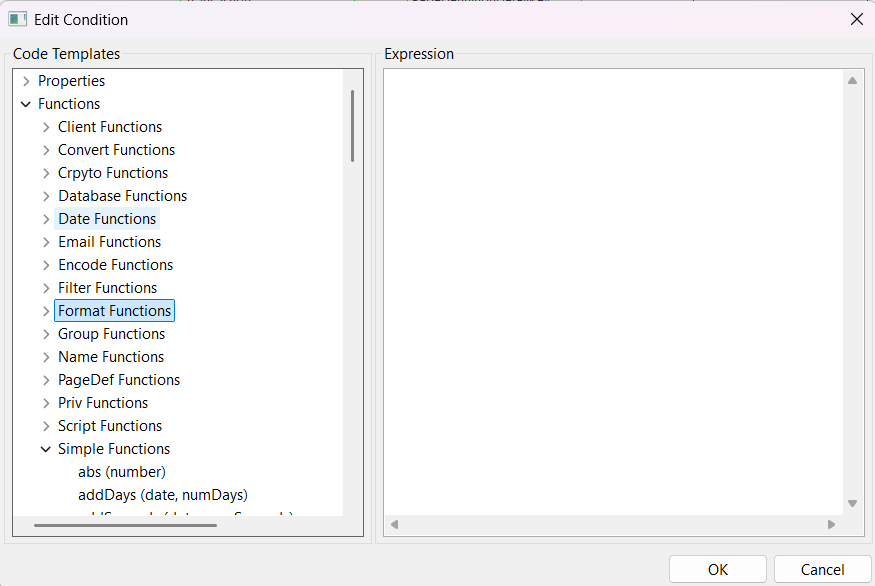Click the Expression scroll down arrow
The height and width of the screenshot is (586, 875).
(x=852, y=503)
